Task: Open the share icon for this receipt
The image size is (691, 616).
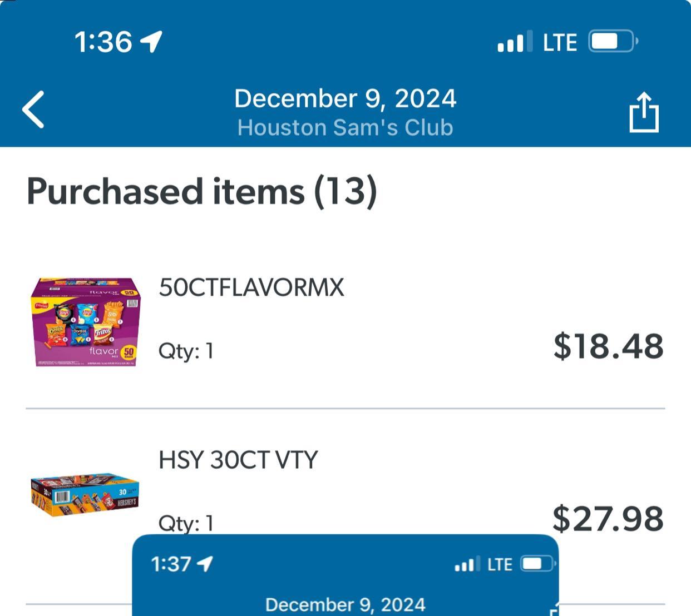Action: (644, 112)
